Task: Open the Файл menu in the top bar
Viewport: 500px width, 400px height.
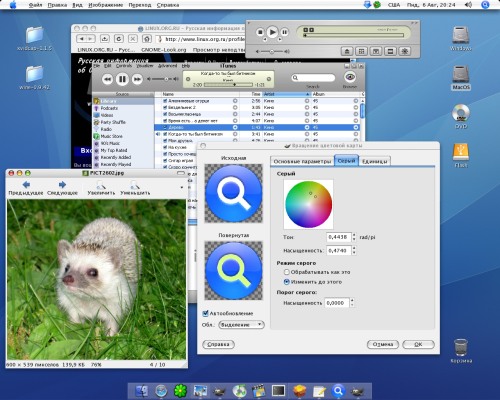Action: pyautogui.click(x=35, y=5)
